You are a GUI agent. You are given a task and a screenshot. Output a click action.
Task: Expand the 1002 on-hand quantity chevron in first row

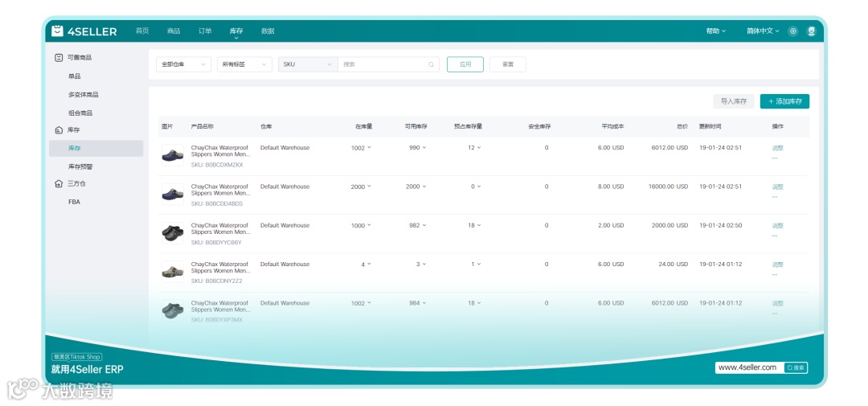click(369, 148)
